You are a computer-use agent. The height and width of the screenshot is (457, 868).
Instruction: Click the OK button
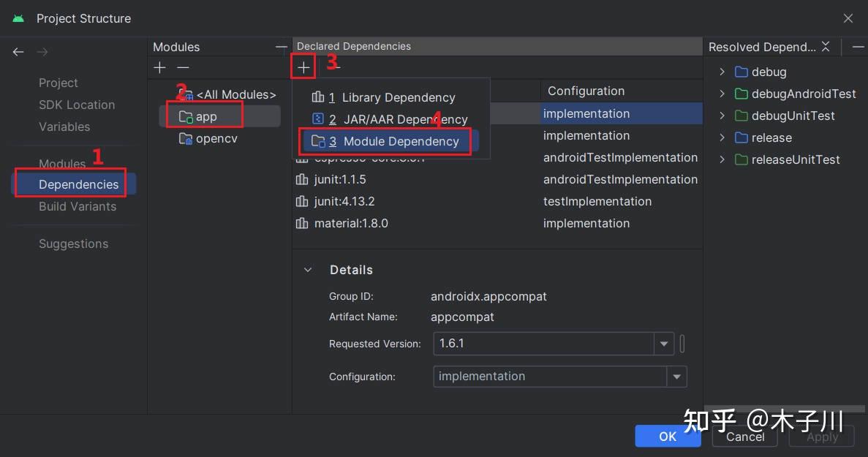[667, 436]
